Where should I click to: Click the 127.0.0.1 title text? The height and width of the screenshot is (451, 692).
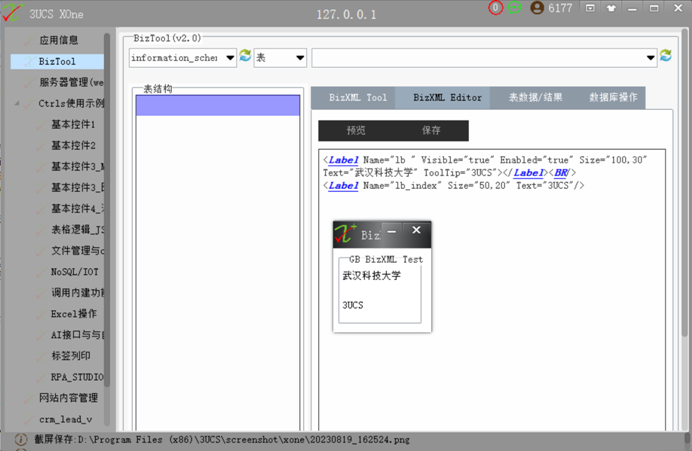[346, 15]
